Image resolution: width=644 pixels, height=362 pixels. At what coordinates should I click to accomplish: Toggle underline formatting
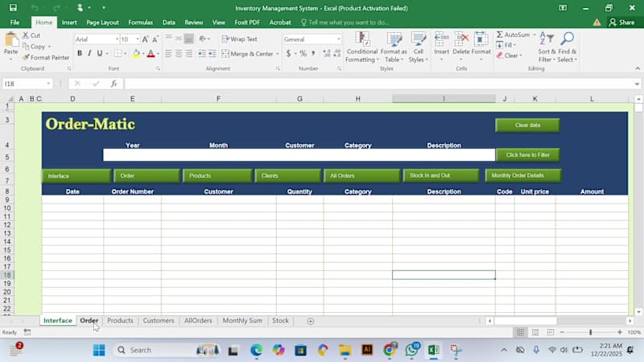[99, 53]
